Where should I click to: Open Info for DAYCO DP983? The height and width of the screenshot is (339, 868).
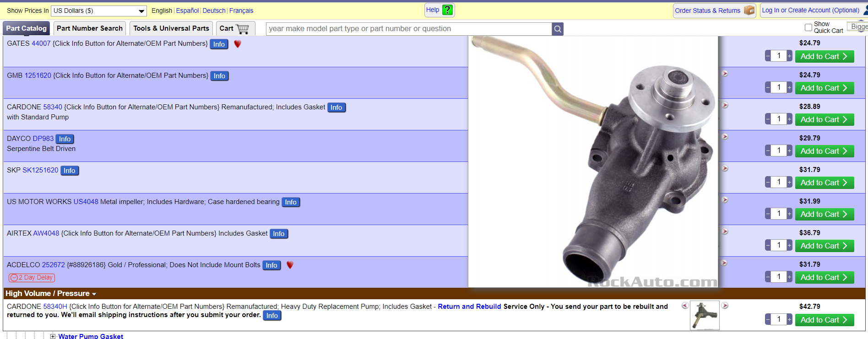tap(65, 139)
